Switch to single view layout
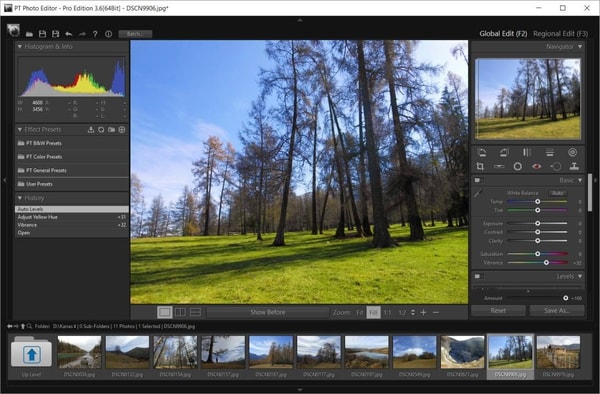The width and height of the screenshot is (600, 394). pyautogui.click(x=165, y=313)
